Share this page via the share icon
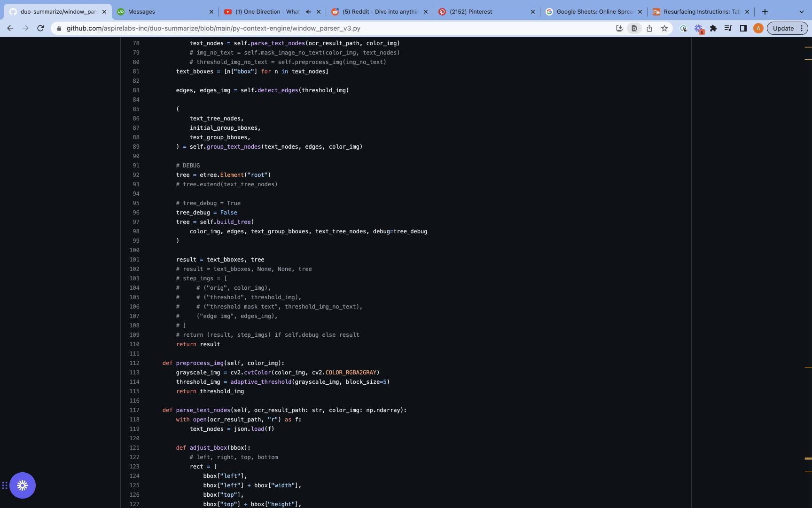The height and width of the screenshot is (508, 812). [649, 28]
